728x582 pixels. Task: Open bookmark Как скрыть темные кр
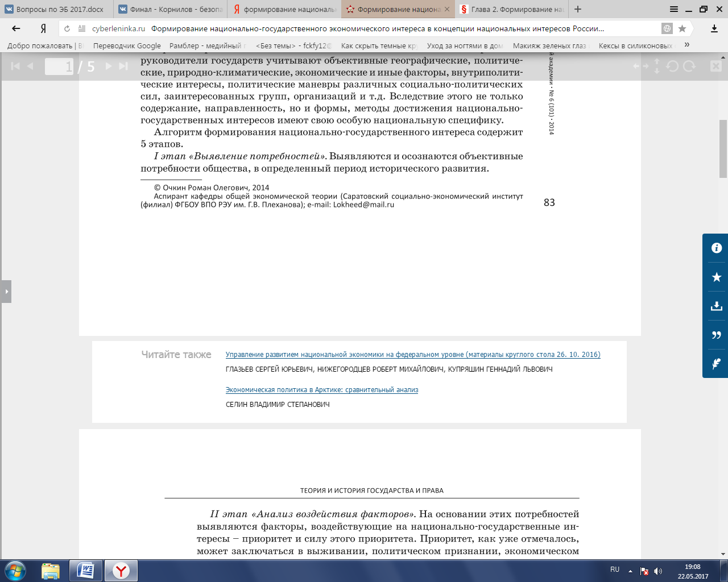pyautogui.click(x=379, y=45)
